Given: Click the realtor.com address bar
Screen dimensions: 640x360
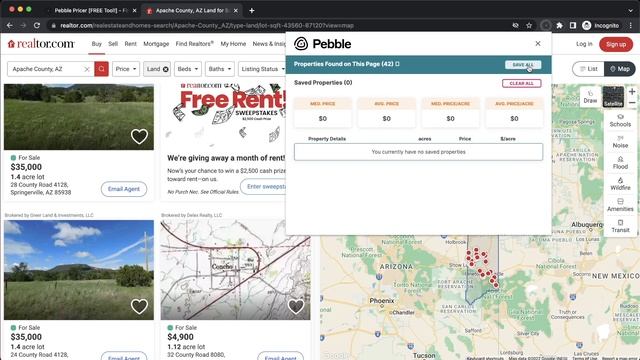Looking at the screenshot, I should pos(278,25).
